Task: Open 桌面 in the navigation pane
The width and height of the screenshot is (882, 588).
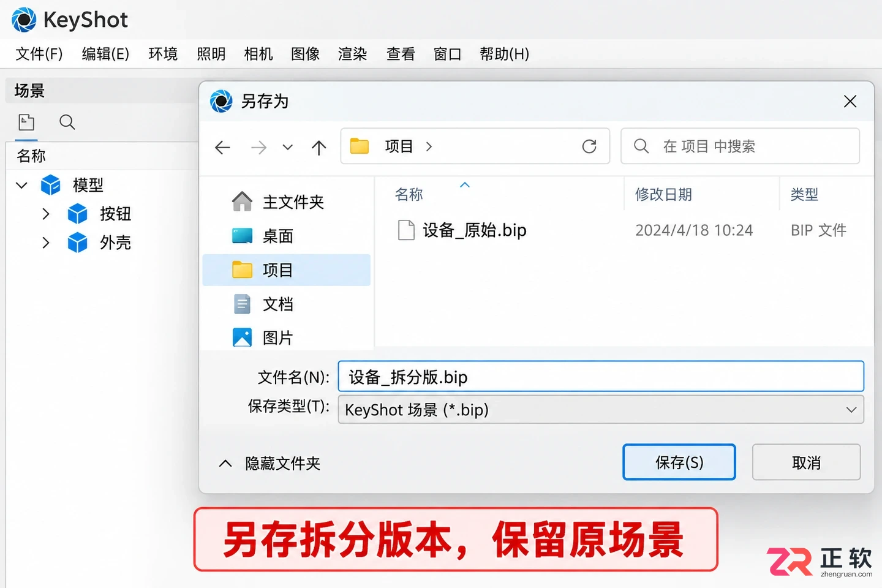Action: point(287,236)
